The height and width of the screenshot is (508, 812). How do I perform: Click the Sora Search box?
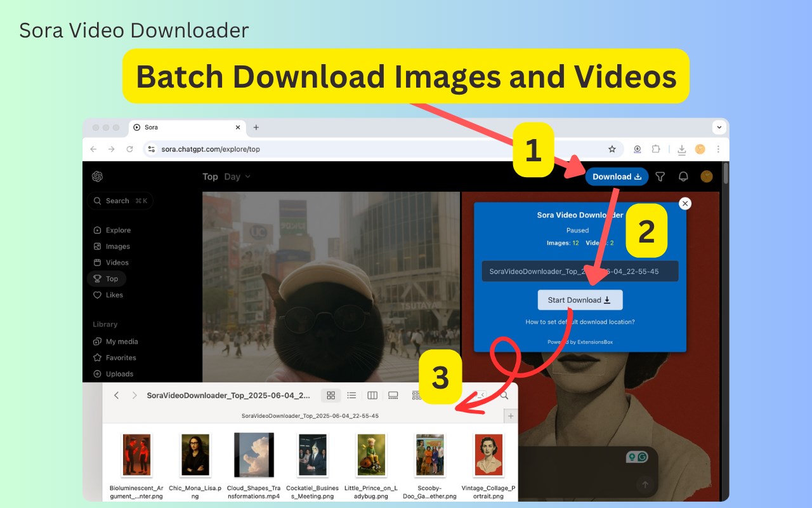tap(121, 201)
